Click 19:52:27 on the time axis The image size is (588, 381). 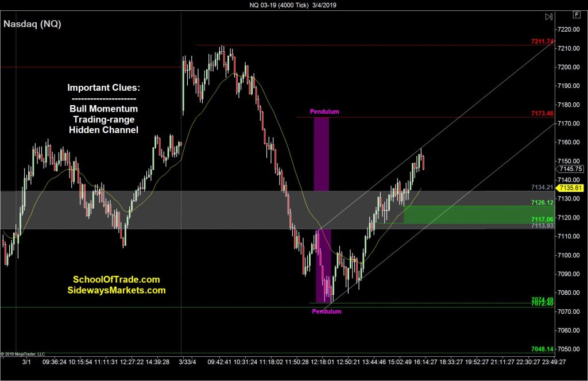[x=477, y=362]
